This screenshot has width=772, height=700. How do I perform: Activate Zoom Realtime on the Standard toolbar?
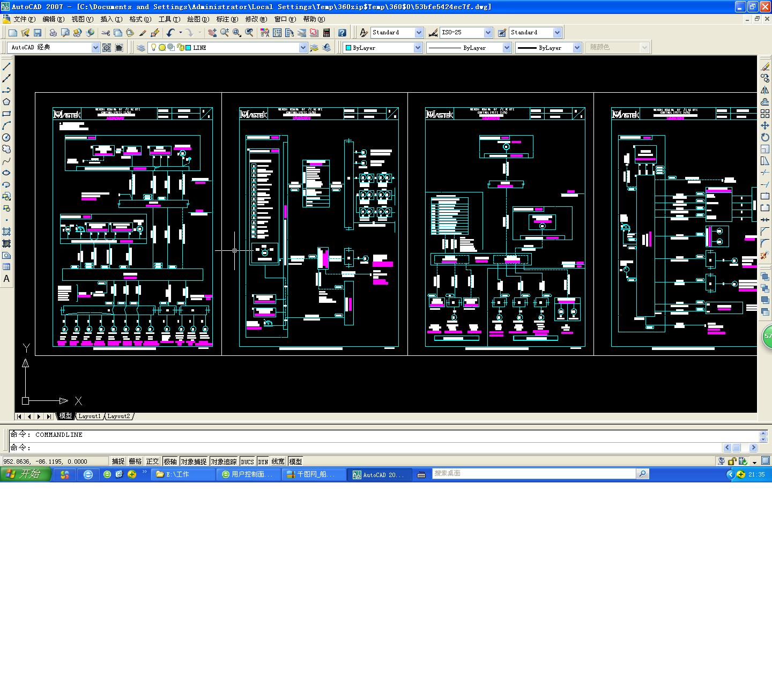(225, 32)
